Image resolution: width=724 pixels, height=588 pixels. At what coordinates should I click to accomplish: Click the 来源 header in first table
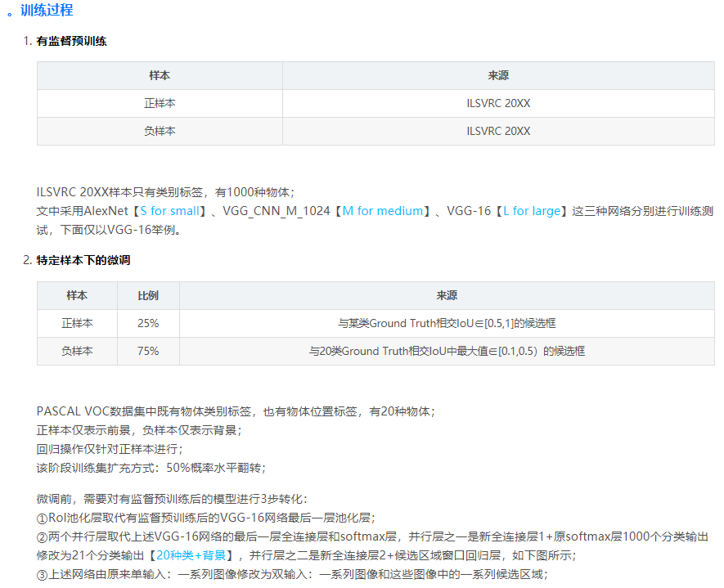pos(498,76)
